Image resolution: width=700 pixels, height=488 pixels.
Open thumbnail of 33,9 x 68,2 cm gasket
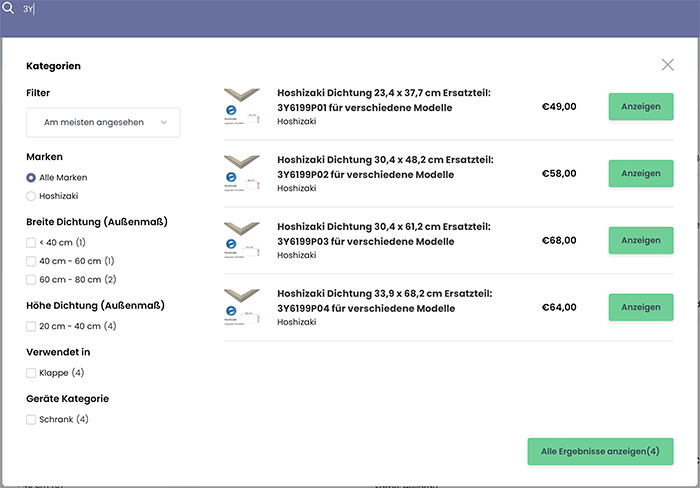click(242, 307)
